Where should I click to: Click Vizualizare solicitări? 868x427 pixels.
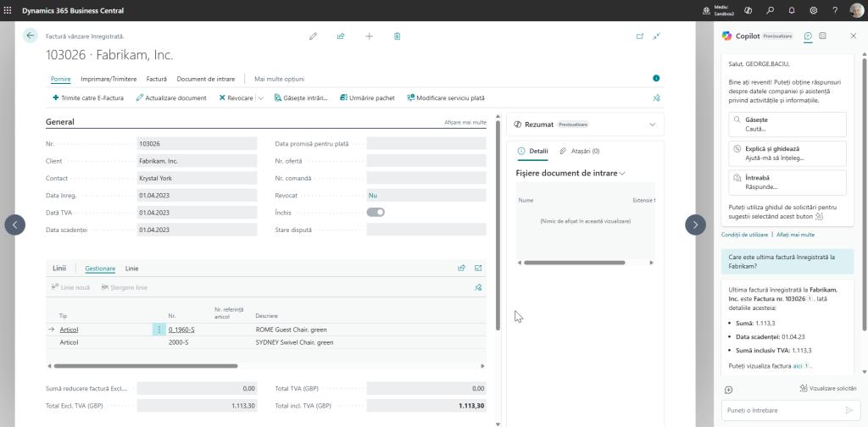click(x=828, y=389)
